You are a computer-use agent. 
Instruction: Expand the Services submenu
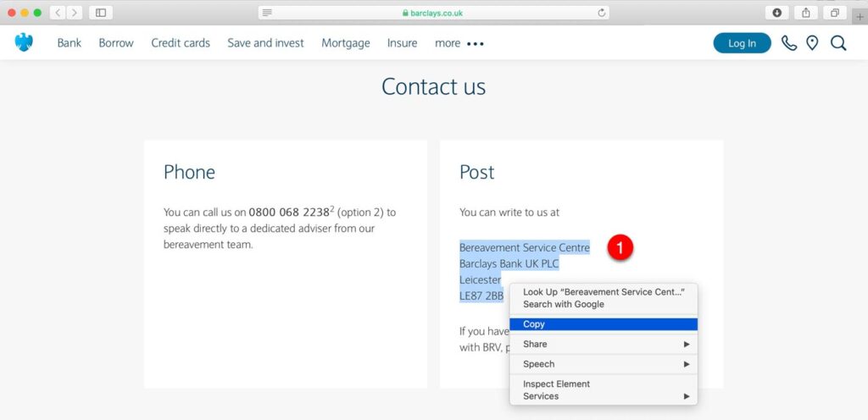coord(603,396)
